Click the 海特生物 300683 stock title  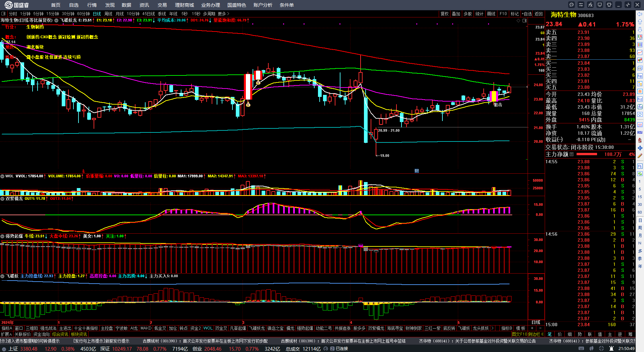click(x=572, y=15)
